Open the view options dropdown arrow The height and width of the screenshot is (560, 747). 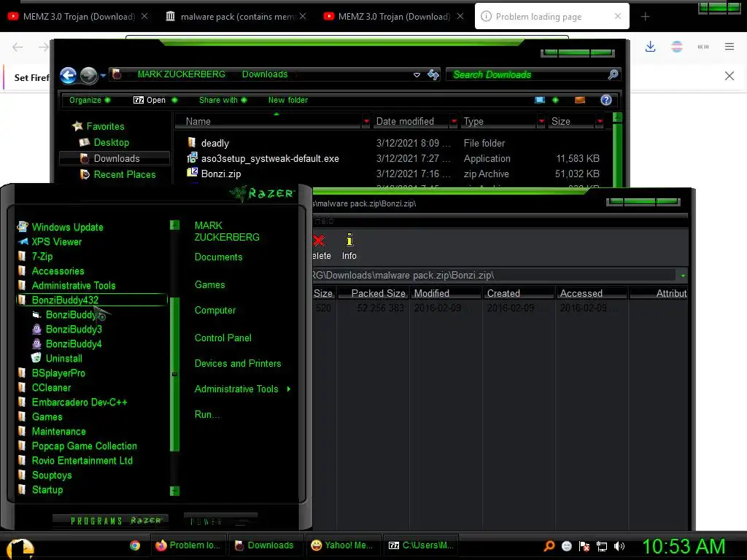(x=555, y=100)
